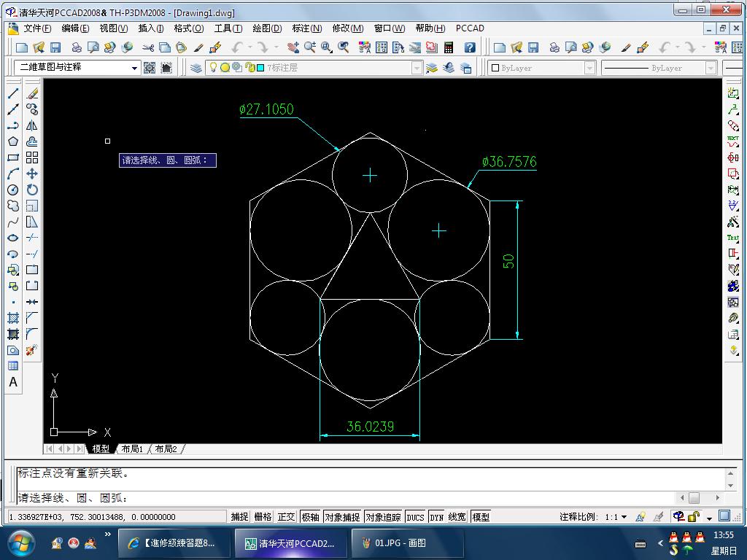Select the Erase tool
The width and height of the screenshot is (747, 560).
pyautogui.click(x=32, y=94)
